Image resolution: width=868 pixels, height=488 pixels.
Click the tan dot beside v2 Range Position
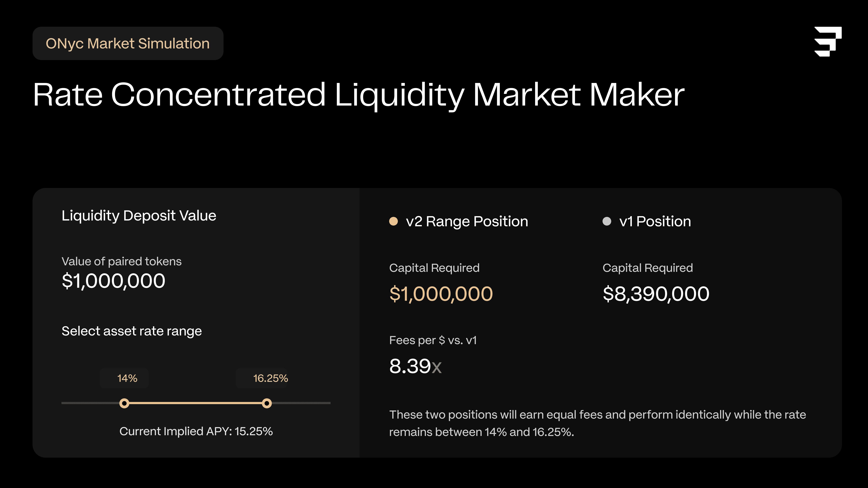[393, 221]
